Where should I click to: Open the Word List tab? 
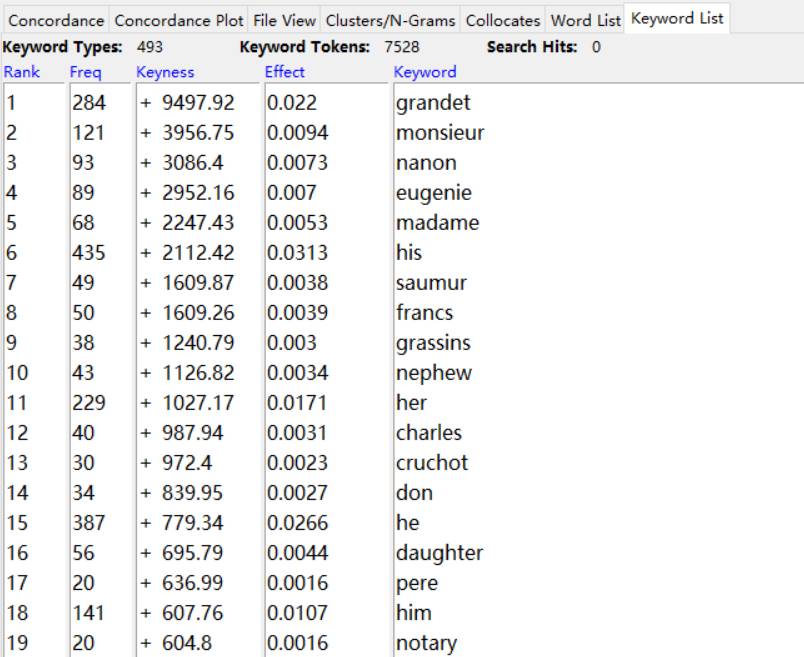point(585,20)
